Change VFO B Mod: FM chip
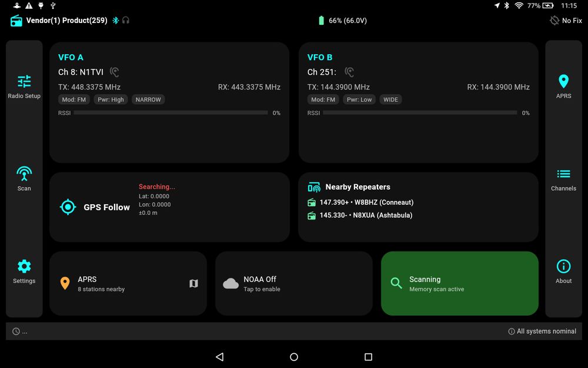This screenshot has width=588, height=368. [323, 100]
